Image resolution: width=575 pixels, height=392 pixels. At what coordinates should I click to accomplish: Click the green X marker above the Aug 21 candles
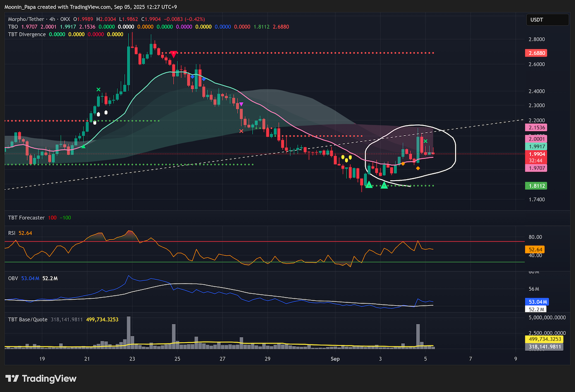[x=99, y=90]
